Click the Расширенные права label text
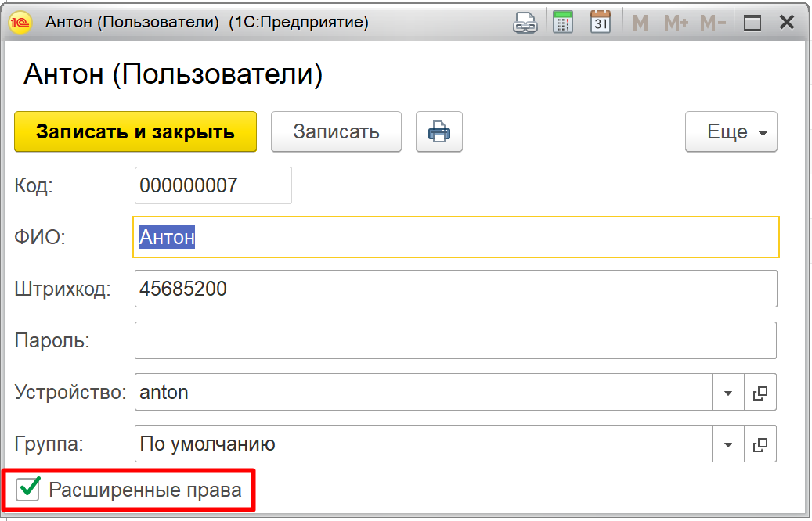The height and width of the screenshot is (521, 812). (145, 490)
